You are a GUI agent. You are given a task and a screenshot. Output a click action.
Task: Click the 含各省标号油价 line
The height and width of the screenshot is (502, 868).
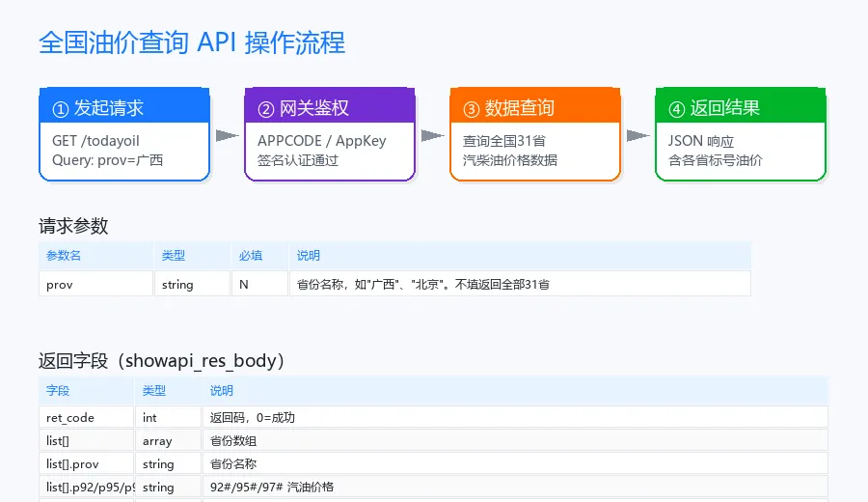point(716,160)
